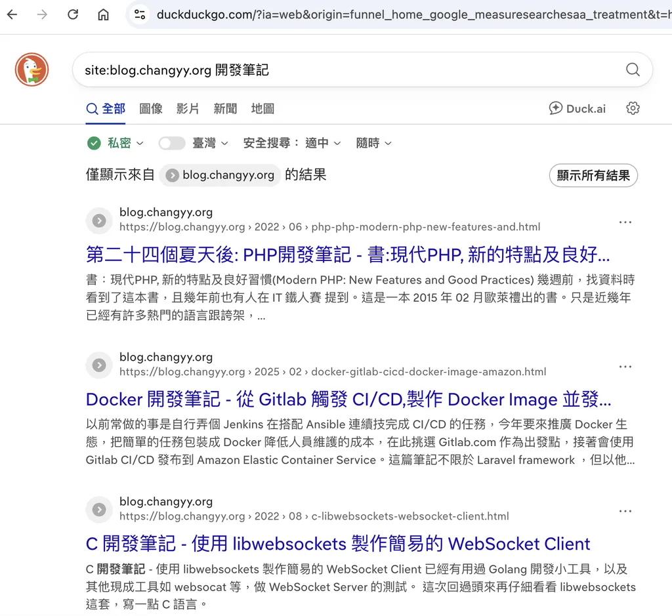
Task: Switch to the 新聞 tab
Action: click(x=226, y=109)
